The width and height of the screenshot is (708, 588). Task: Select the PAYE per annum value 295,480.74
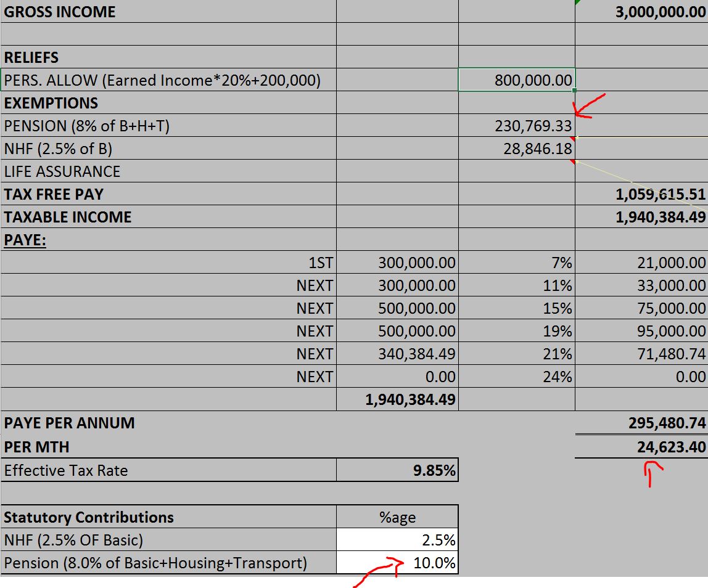click(x=641, y=423)
